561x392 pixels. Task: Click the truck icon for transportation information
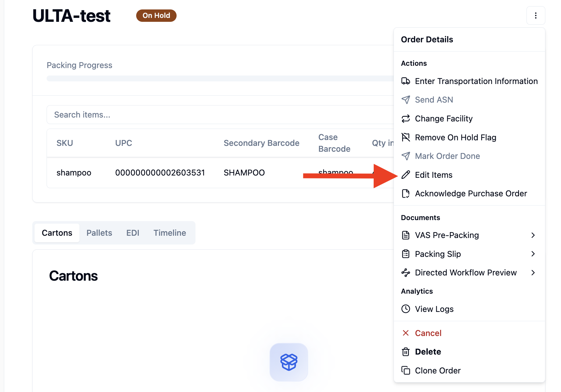[406, 81]
